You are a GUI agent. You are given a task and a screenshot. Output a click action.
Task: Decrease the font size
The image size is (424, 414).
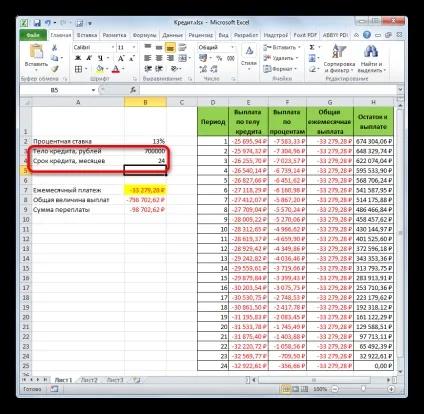[132, 58]
